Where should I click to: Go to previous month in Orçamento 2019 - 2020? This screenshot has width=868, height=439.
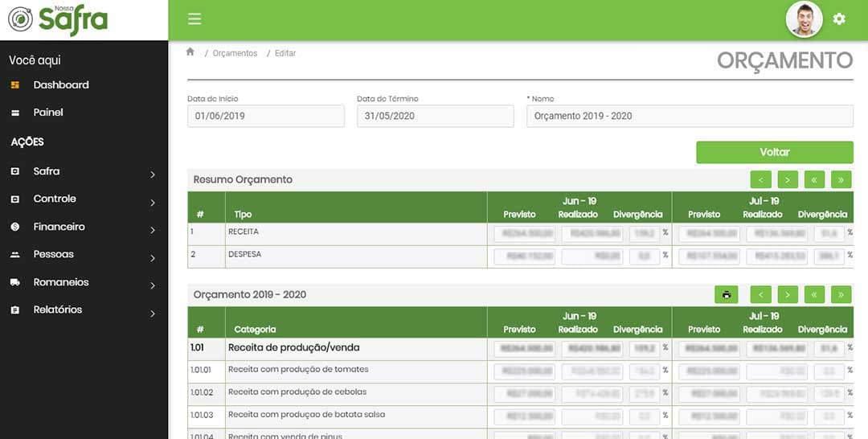coord(760,294)
